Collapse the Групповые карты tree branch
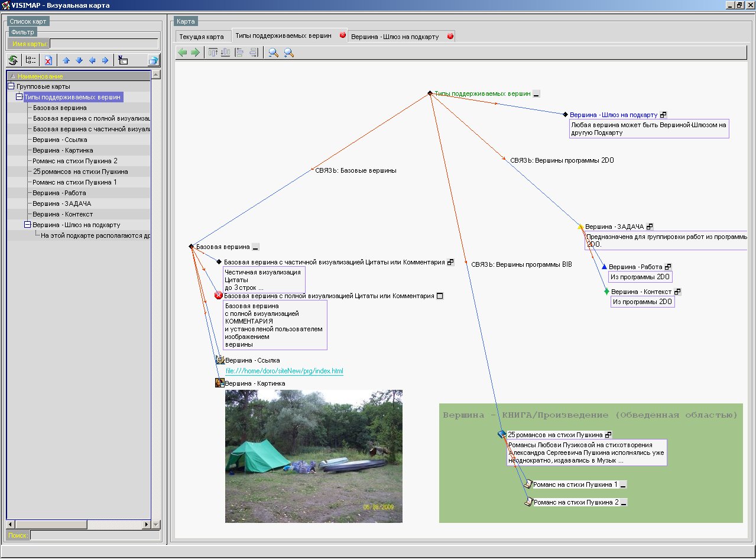Image resolution: width=756 pixels, height=559 pixels. (11, 86)
